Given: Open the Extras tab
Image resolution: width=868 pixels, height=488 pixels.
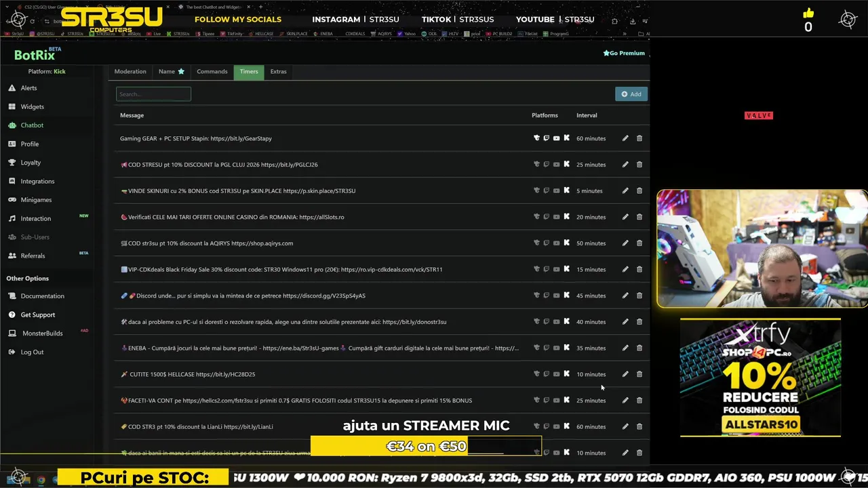Looking at the screenshot, I should [278, 71].
